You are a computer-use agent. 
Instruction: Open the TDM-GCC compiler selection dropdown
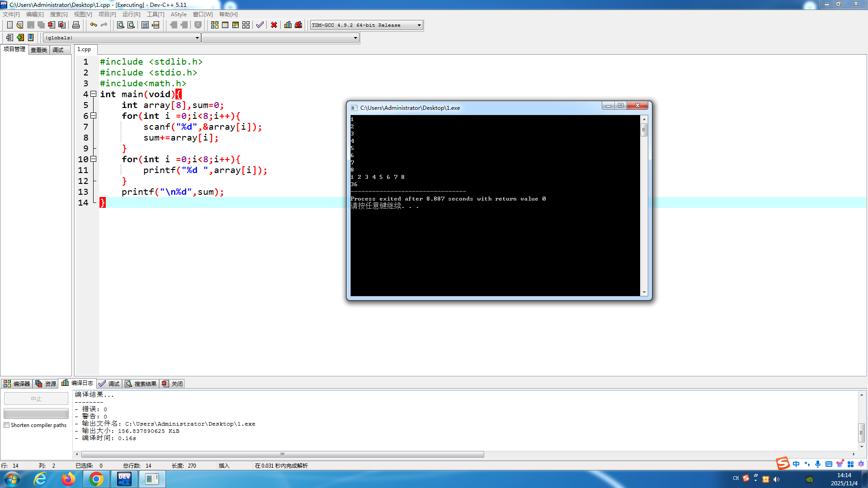[x=419, y=25]
